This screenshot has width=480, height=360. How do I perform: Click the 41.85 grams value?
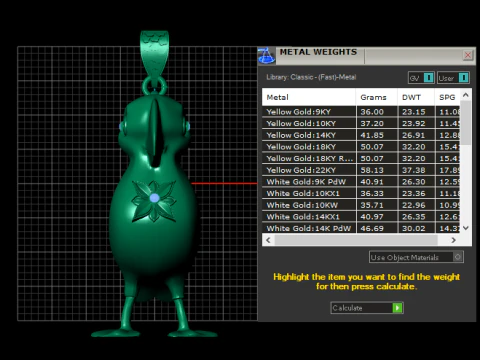point(372,135)
